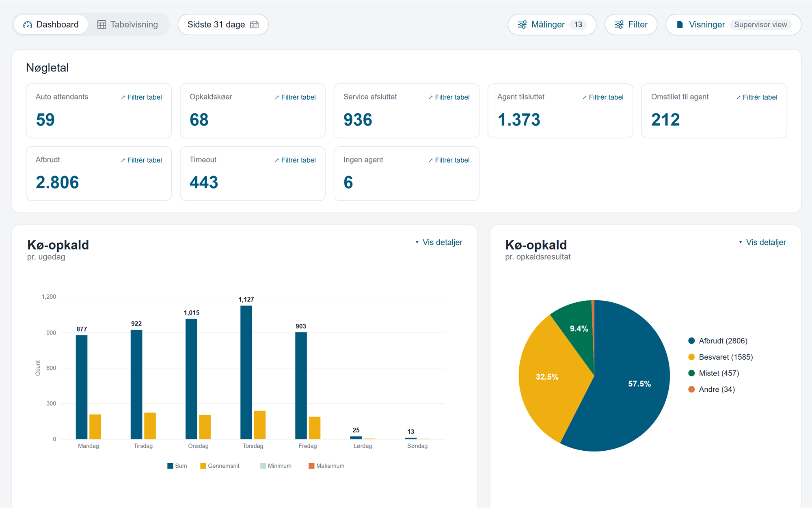The height and width of the screenshot is (508, 812).
Task: Open the Visninger views menu
Action: [x=733, y=24]
